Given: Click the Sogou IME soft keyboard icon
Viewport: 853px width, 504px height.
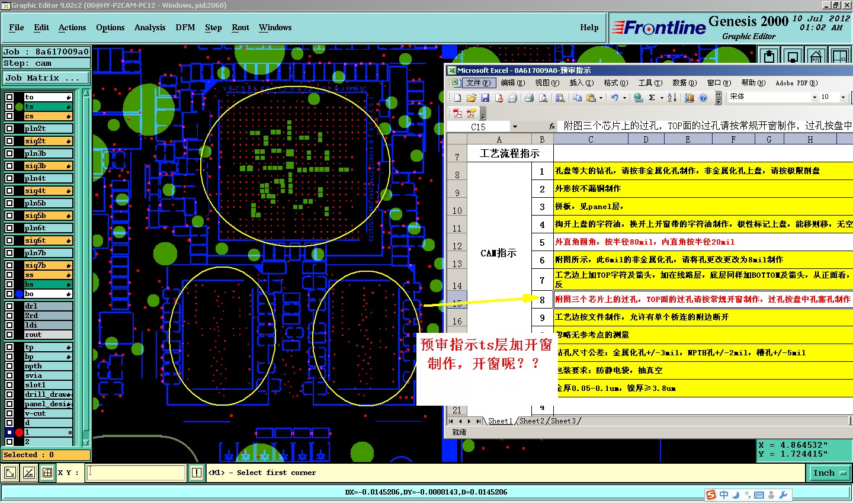Looking at the screenshot, I should click(x=759, y=495).
